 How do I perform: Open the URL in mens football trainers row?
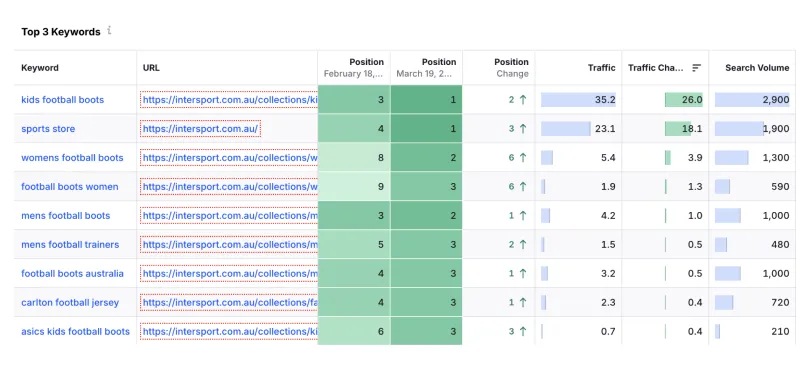click(x=229, y=244)
